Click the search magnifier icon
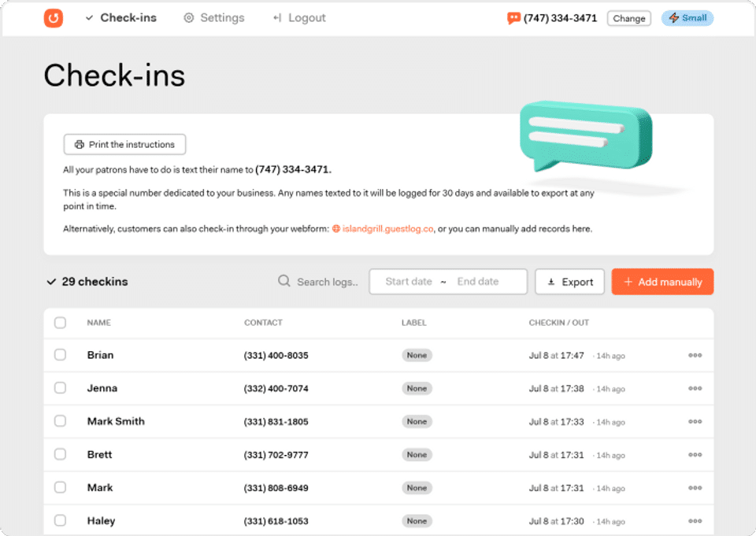Screen dimensions: 756x536 tap(284, 281)
